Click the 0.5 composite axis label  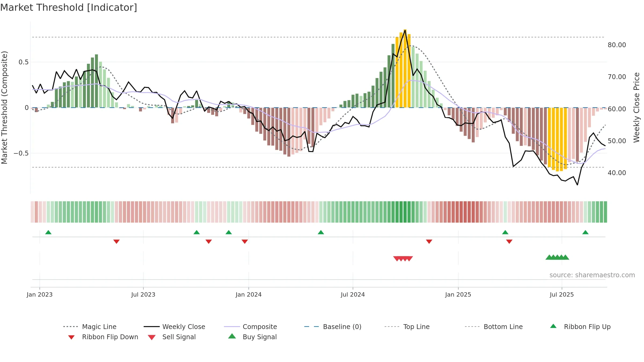point(23,62)
